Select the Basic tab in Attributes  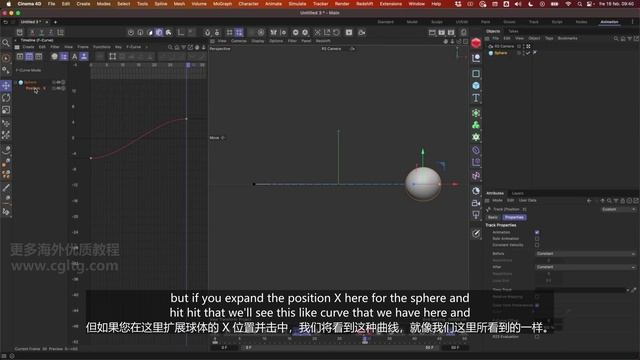pyautogui.click(x=493, y=218)
